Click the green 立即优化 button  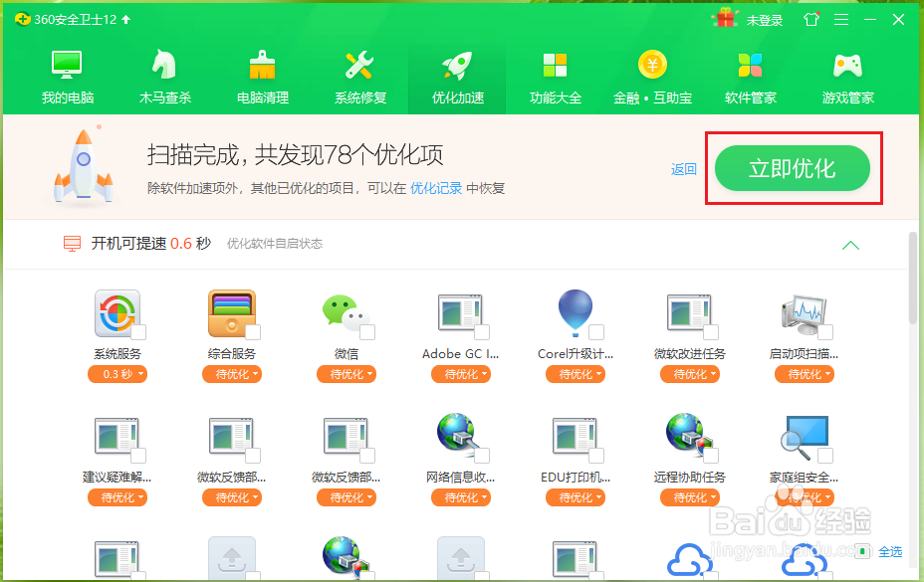tap(792, 167)
